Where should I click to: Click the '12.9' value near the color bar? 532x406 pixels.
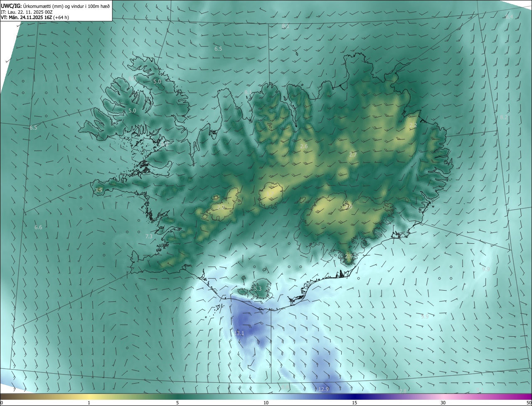click(324, 389)
